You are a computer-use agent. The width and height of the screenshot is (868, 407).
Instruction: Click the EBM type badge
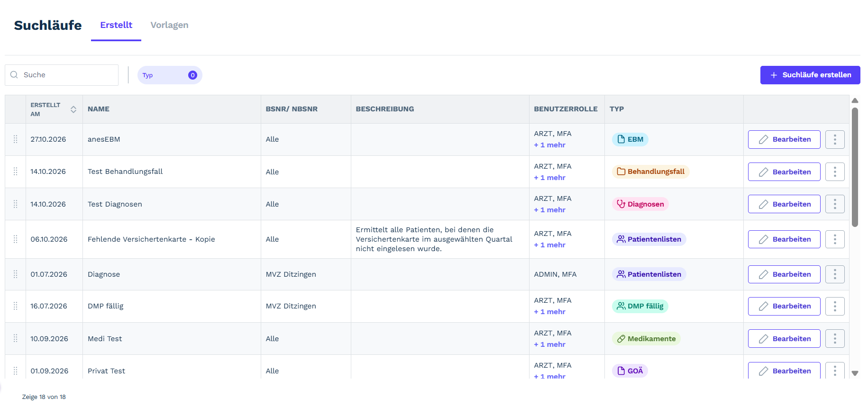pyautogui.click(x=630, y=139)
